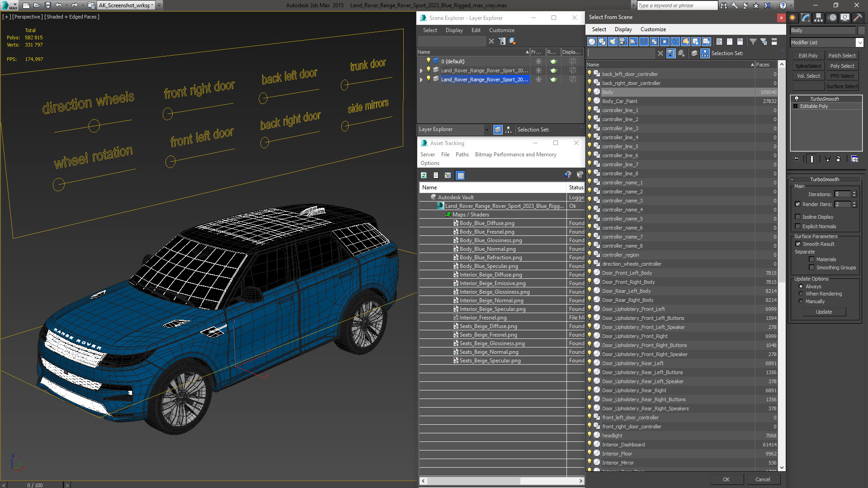This screenshot has height=488, width=868.
Task: Click the Undo arrow icon
Action: pos(58,5)
